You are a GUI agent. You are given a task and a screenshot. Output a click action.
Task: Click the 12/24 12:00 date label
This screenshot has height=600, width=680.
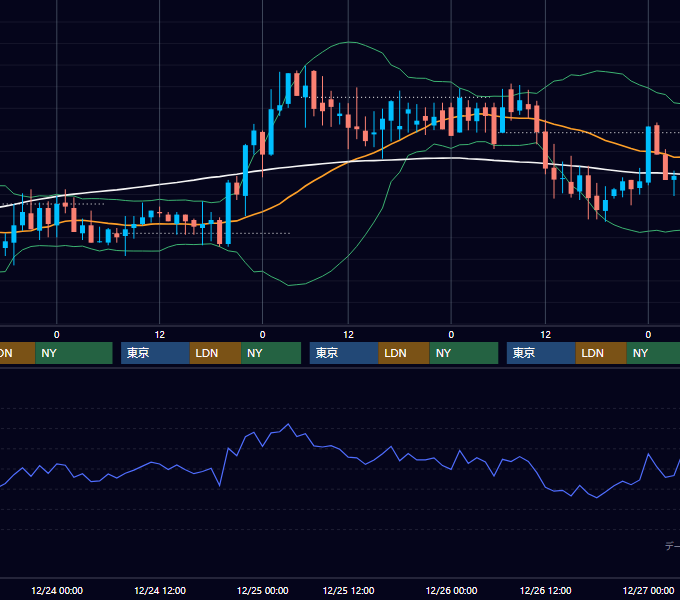click(160, 590)
